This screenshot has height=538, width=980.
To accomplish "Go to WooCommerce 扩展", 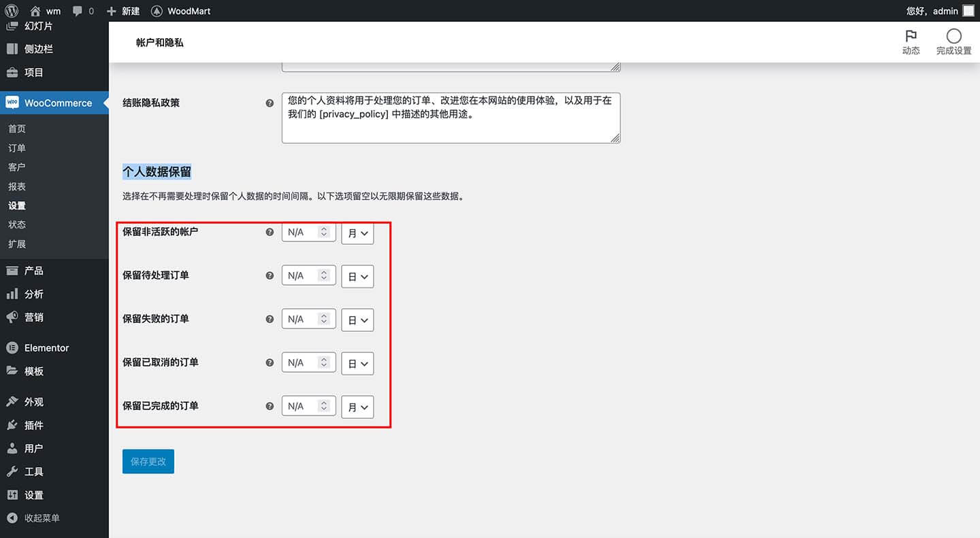I will point(17,243).
